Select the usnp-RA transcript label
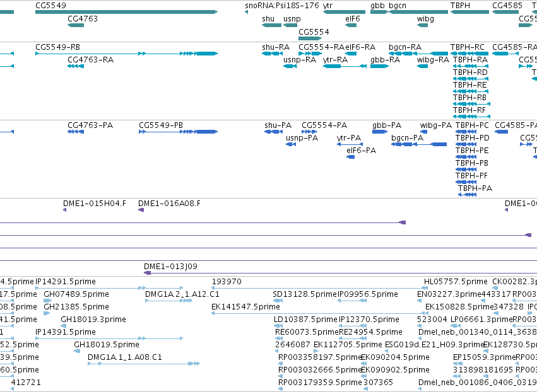 tap(300, 59)
